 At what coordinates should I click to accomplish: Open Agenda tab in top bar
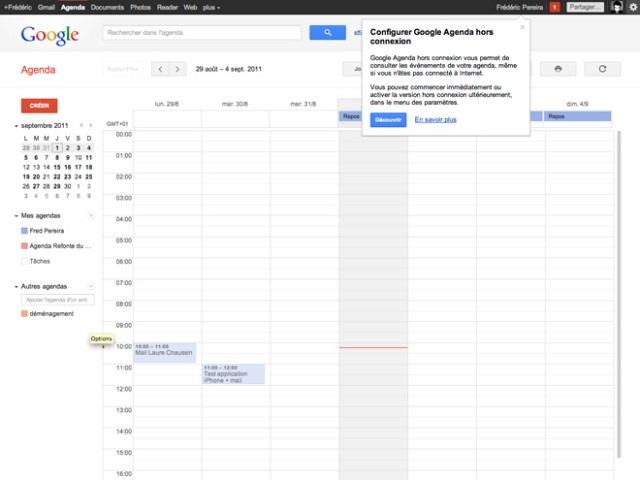[x=73, y=7]
